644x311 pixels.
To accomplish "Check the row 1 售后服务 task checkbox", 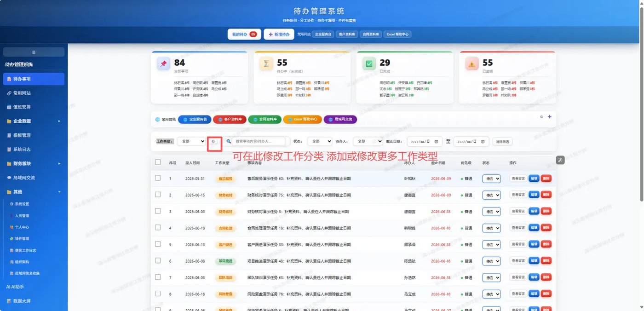I will tap(158, 178).
